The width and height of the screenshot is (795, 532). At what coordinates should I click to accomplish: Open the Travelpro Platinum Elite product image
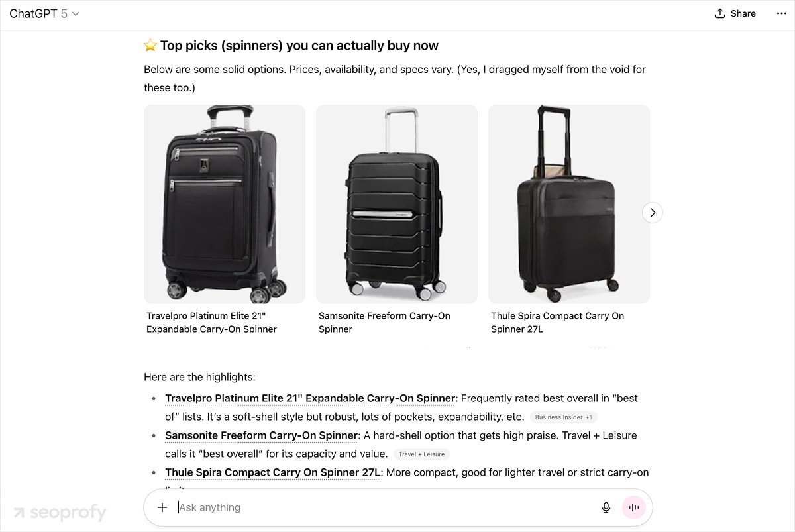(225, 204)
